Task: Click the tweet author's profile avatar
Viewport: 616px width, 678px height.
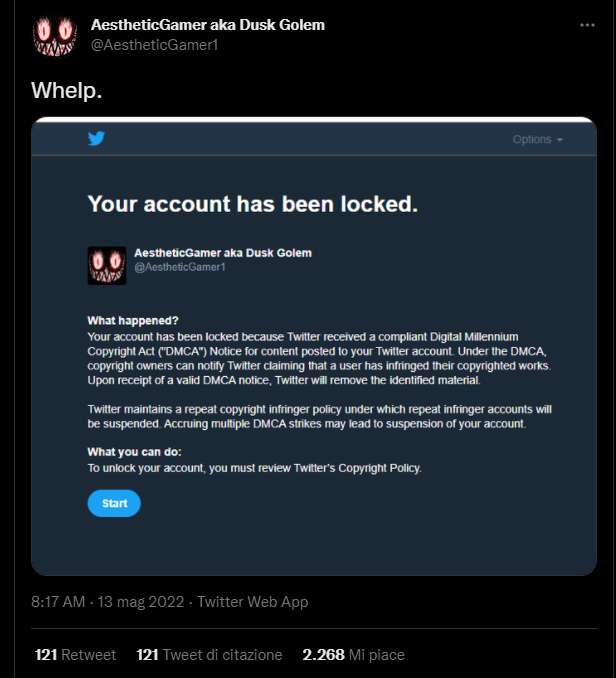Action: tap(54, 36)
